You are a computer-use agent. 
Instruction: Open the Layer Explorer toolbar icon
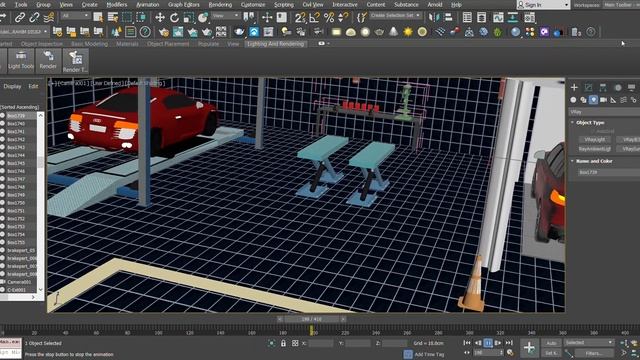pos(482,18)
